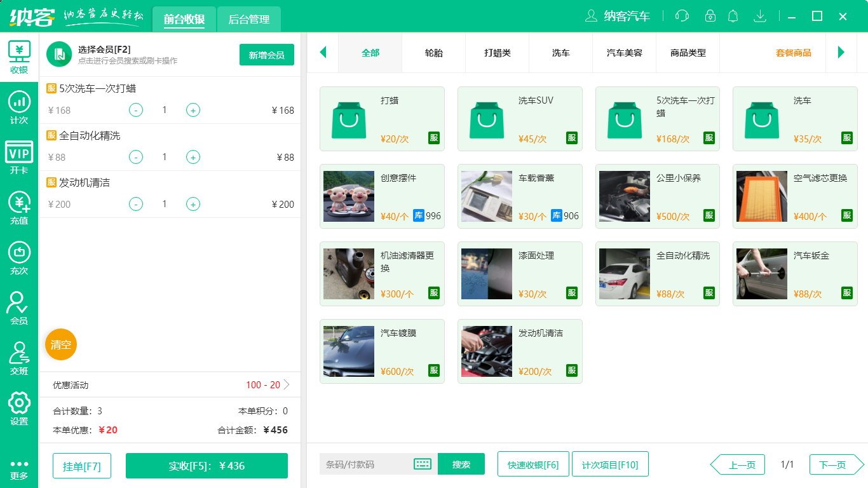This screenshot has height=488, width=868.
Task: Open the 设置 settings gear icon
Action: (19, 409)
